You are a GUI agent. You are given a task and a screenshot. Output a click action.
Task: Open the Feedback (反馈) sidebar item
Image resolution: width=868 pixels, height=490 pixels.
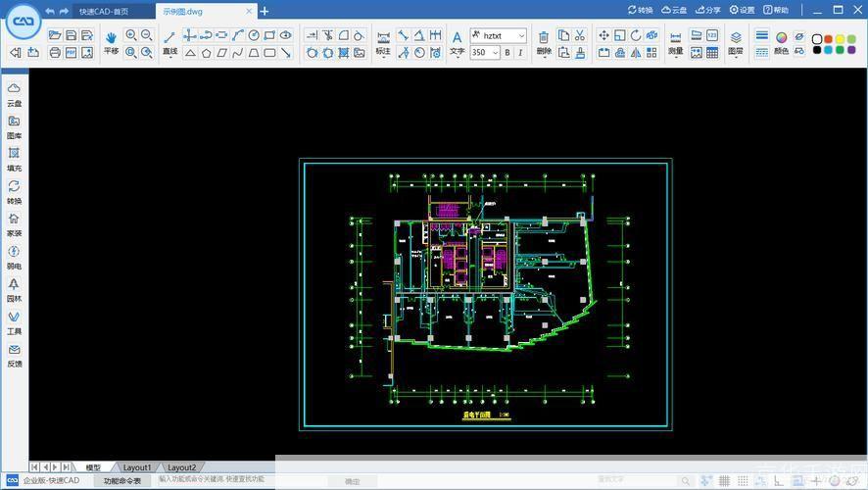click(14, 356)
